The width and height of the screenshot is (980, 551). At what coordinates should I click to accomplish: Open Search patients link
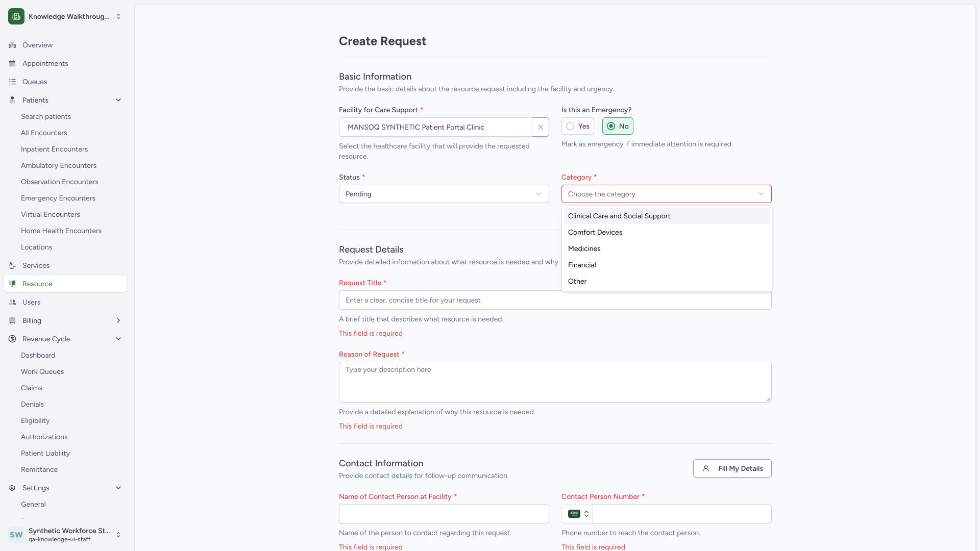[x=46, y=116]
